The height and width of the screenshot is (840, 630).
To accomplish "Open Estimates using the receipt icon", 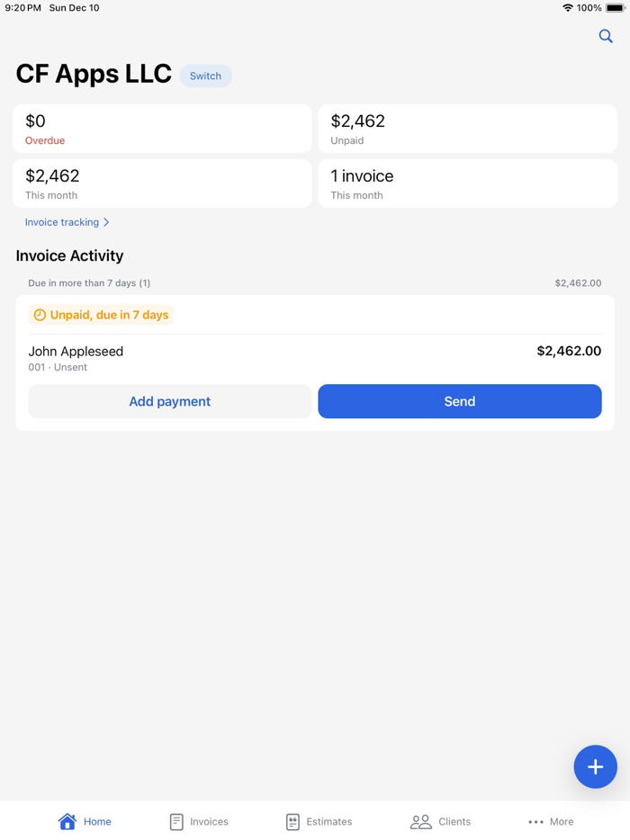I will (292, 821).
